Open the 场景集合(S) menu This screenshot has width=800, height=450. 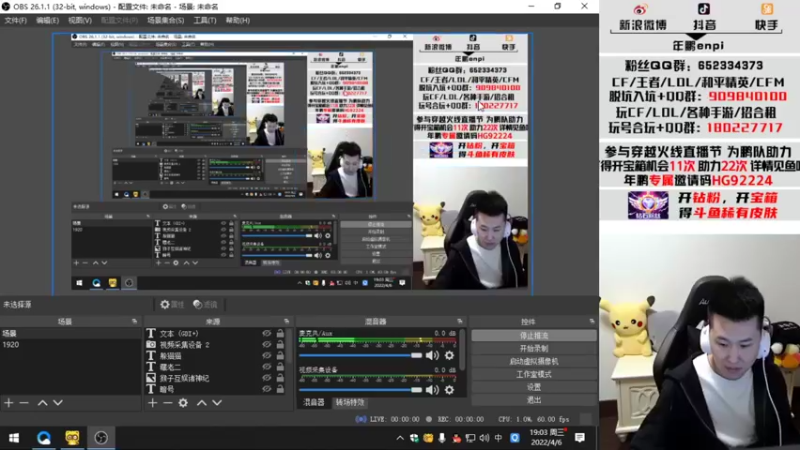(165, 20)
